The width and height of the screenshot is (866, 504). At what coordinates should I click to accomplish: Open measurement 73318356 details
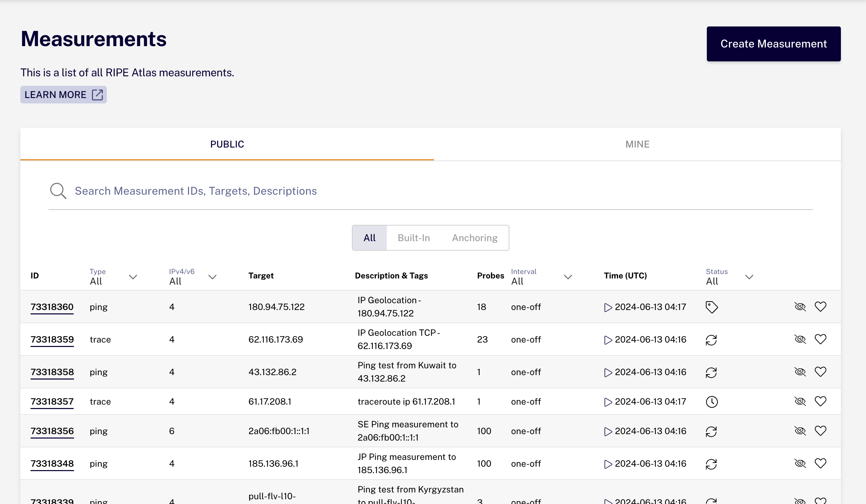[x=52, y=431]
